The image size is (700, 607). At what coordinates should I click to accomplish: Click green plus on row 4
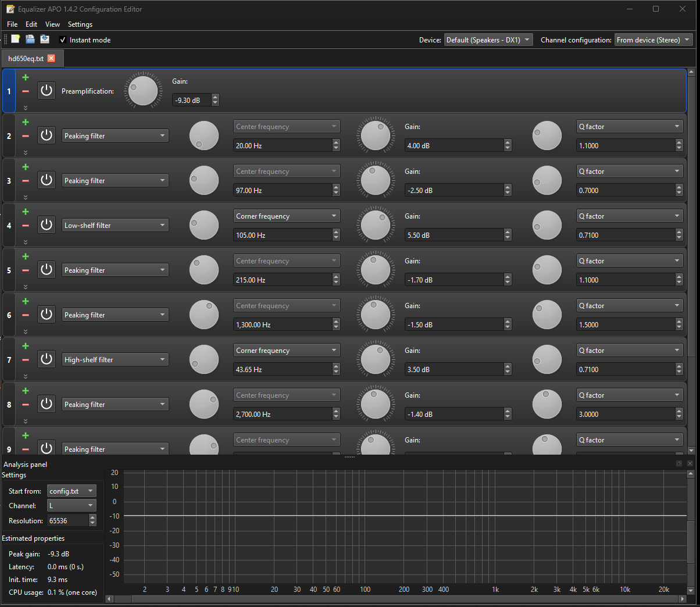click(x=26, y=212)
